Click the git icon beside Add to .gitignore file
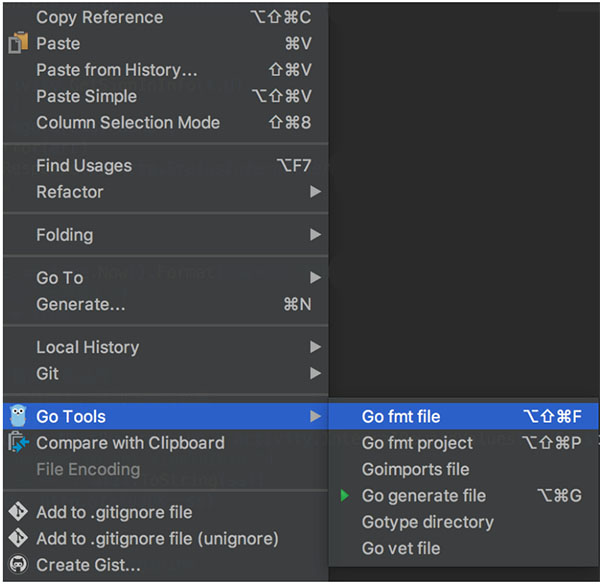Viewport: 600px width, 584px height. 17,512
